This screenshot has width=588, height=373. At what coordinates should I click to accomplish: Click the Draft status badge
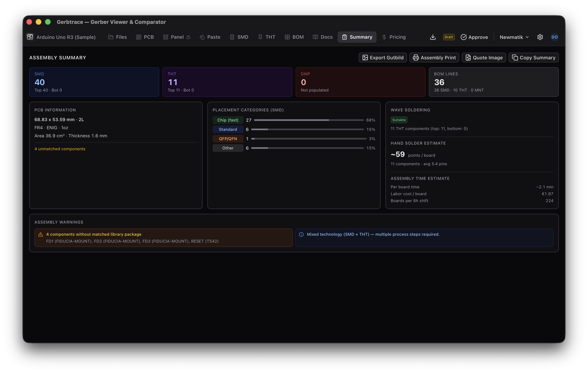pos(449,37)
